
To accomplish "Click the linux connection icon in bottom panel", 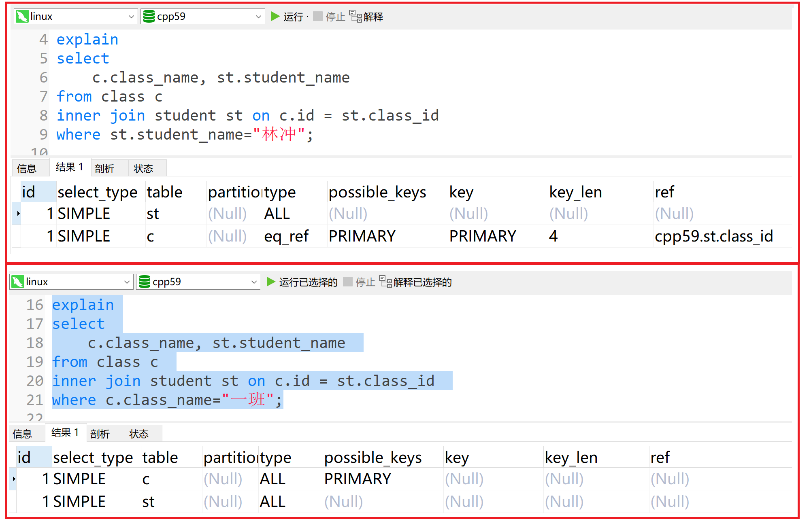I will [17, 282].
